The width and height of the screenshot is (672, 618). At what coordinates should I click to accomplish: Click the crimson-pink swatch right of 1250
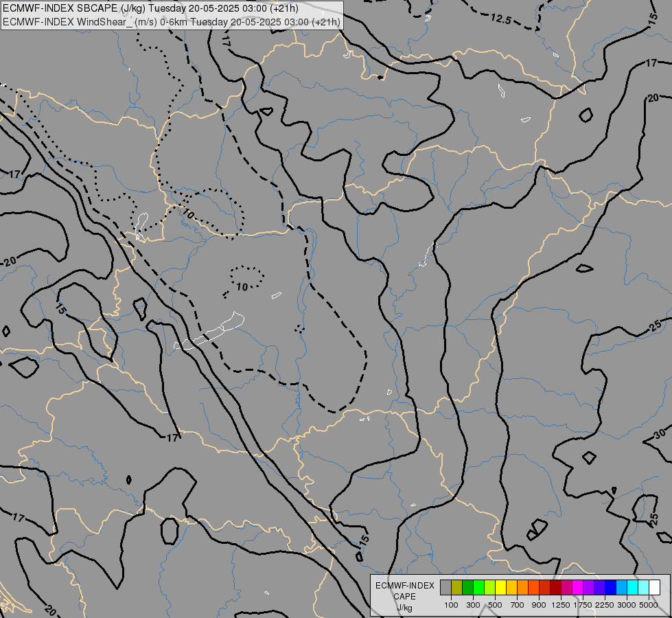[x=566, y=588]
